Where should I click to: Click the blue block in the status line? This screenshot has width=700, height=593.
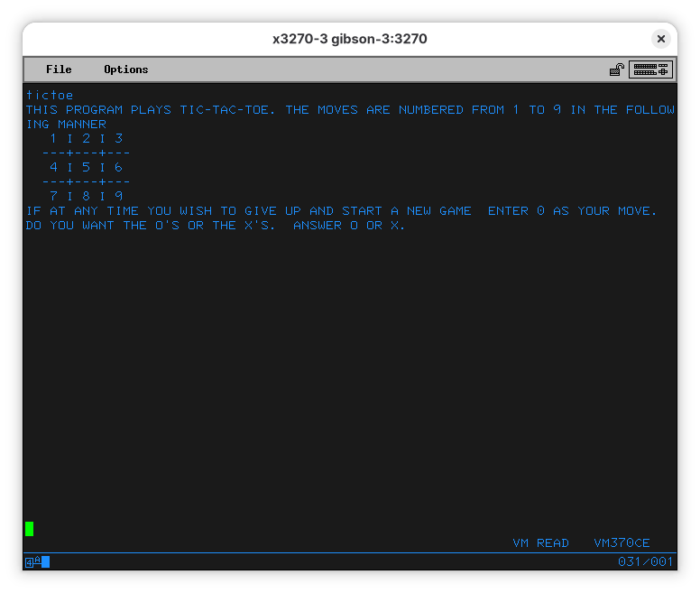point(46,562)
